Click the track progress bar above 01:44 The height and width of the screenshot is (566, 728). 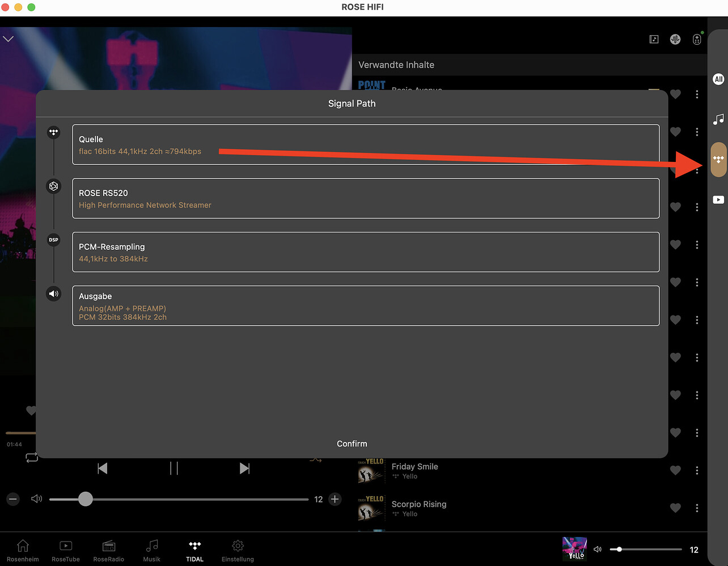pos(20,433)
